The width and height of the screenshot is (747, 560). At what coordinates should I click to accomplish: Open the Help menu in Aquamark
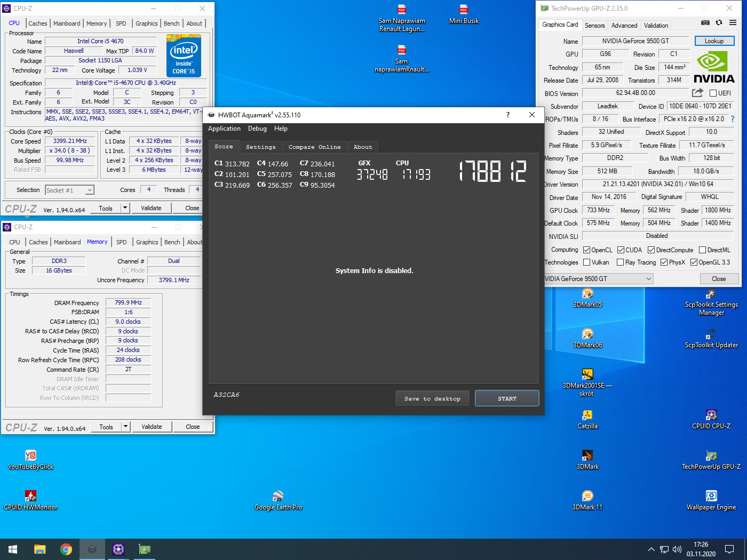[281, 129]
